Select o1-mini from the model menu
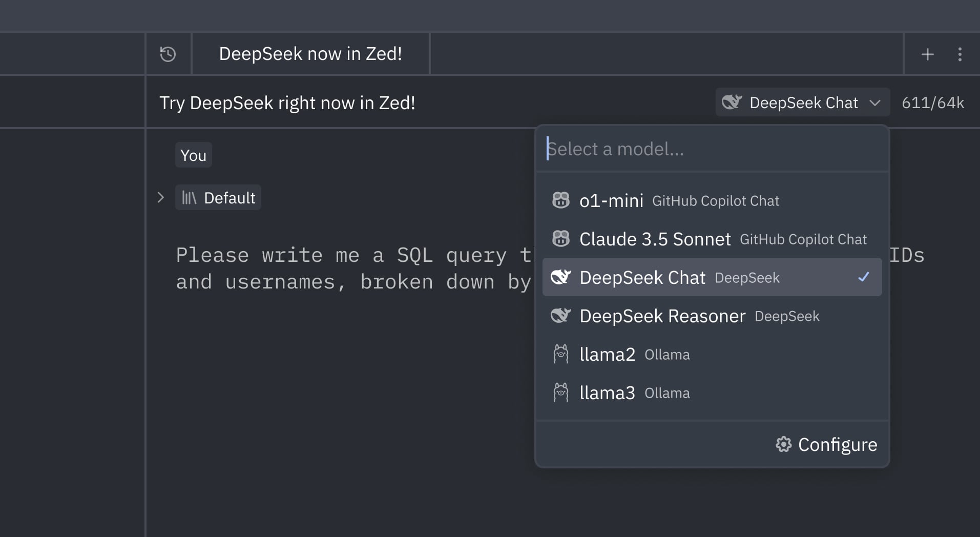 point(611,200)
